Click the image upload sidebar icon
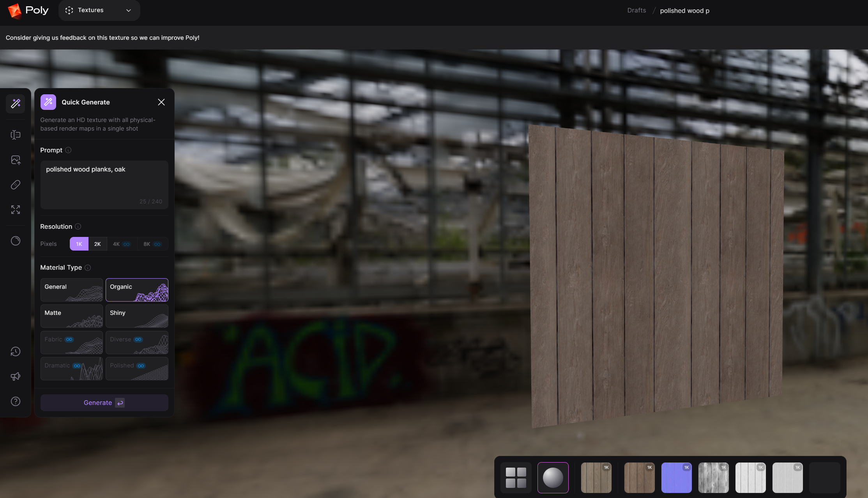 [16, 160]
